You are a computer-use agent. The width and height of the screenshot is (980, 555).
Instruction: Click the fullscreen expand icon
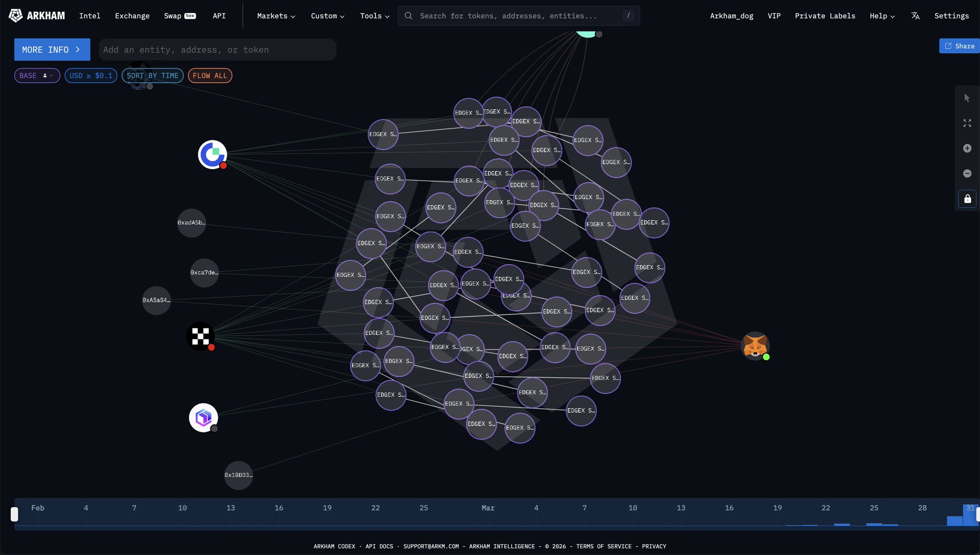click(967, 124)
